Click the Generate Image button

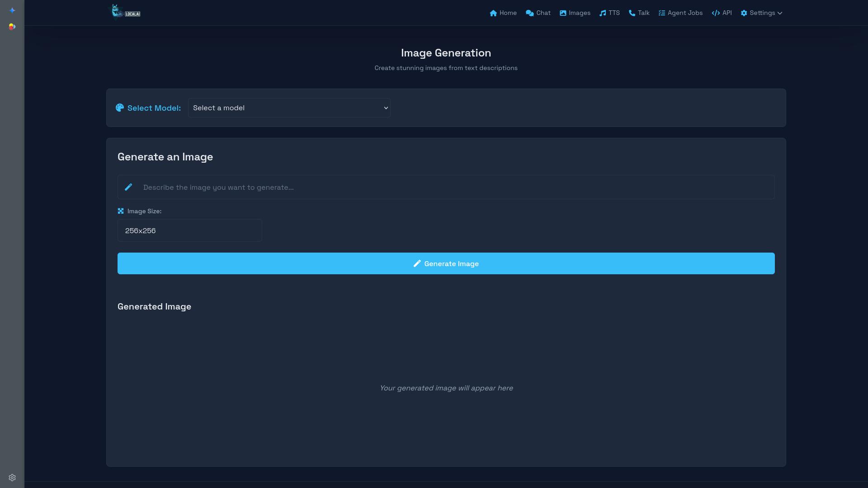click(446, 263)
